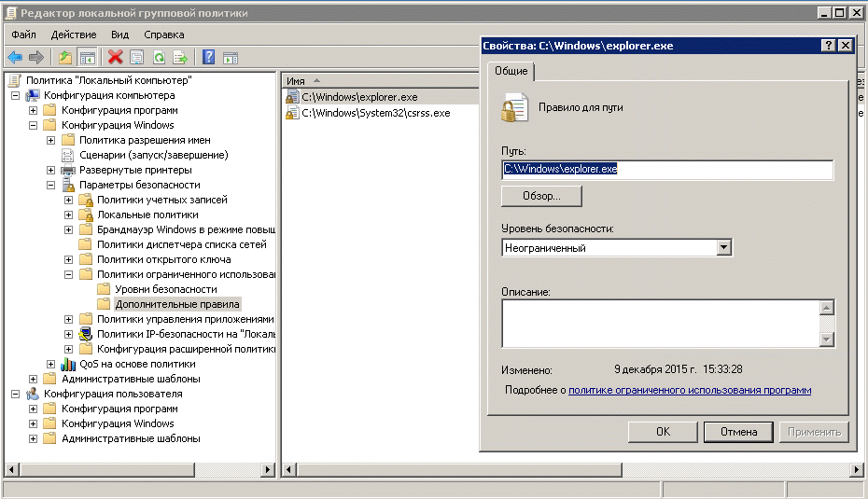The height and width of the screenshot is (499, 868).
Task: Click the 'Локальные политики' folder icon
Action: (x=85, y=215)
